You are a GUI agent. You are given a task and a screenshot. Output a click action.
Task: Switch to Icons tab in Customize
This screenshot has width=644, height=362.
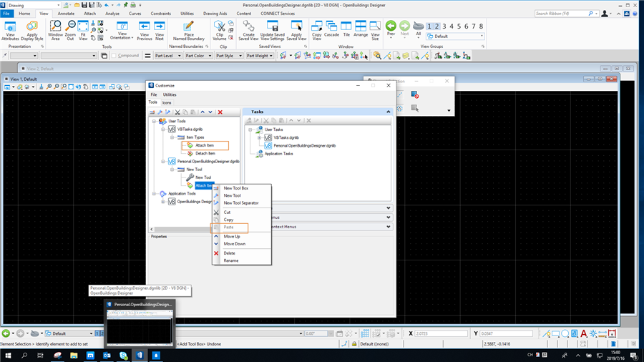point(167,102)
